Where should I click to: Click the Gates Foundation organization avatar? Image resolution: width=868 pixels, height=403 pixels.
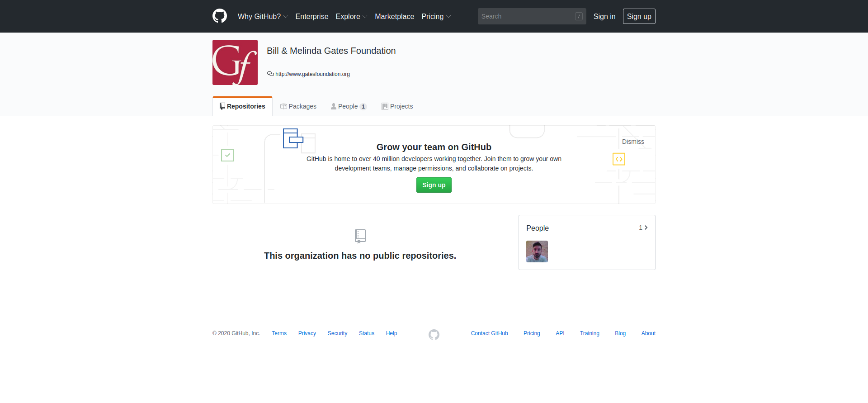(235, 62)
